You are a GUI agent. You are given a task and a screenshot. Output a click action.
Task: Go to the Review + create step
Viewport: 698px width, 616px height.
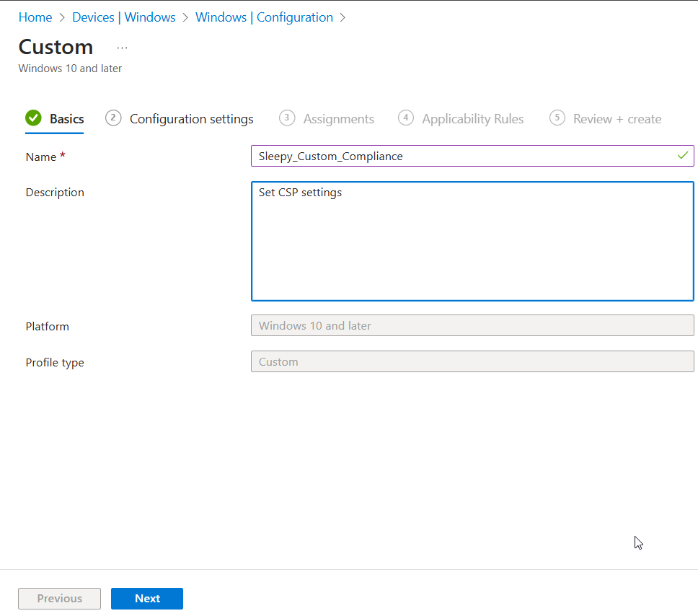click(617, 118)
